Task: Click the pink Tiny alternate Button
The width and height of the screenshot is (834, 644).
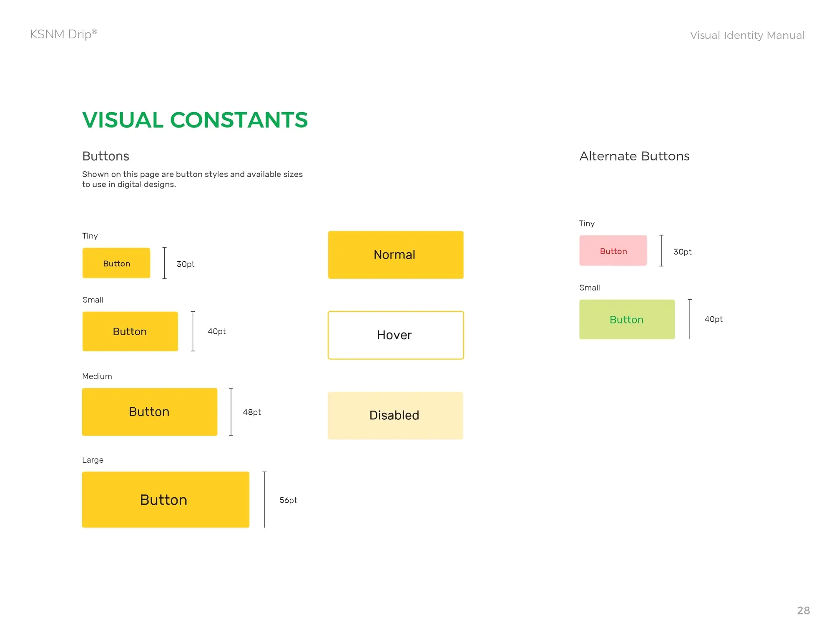Action: click(x=613, y=251)
